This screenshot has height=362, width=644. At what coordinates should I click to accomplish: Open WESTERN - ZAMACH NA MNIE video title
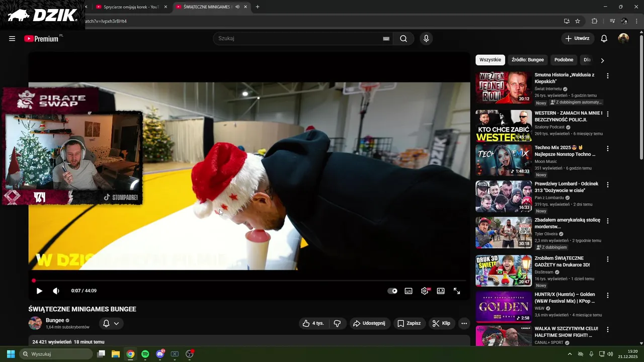click(x=568, y=117)
